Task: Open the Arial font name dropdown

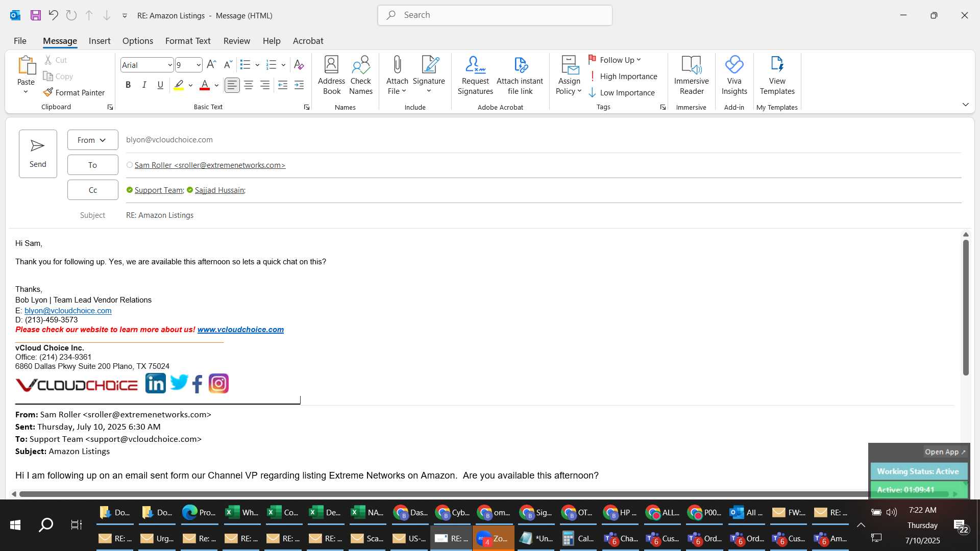Action: pos(170,65)
